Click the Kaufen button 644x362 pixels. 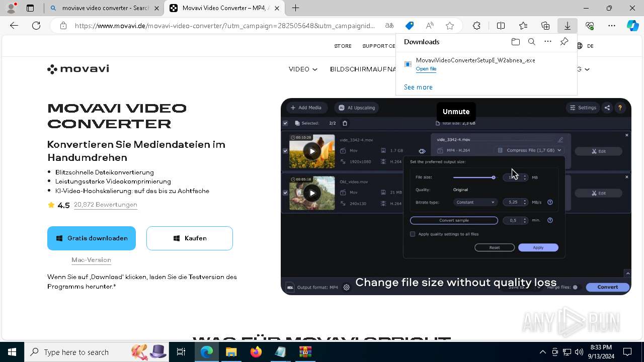click(190, 238)
